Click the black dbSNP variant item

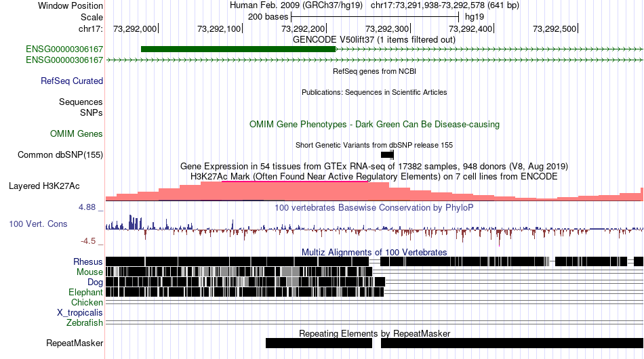(x=387, y=154)
